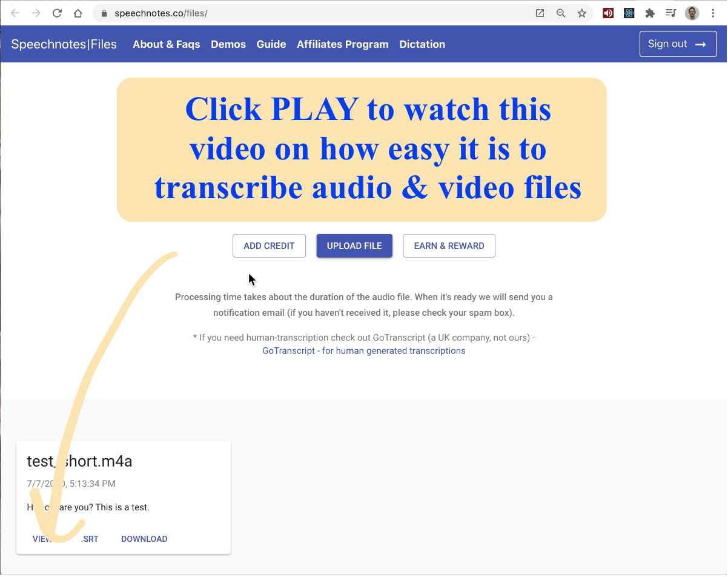Open the React developer tools extension icon
728x577 pixels.
click(629, 13)
